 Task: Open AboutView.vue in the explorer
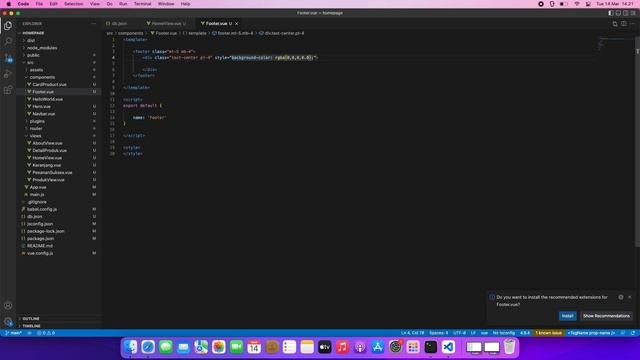pyautogui.click(x=47, y=143)
